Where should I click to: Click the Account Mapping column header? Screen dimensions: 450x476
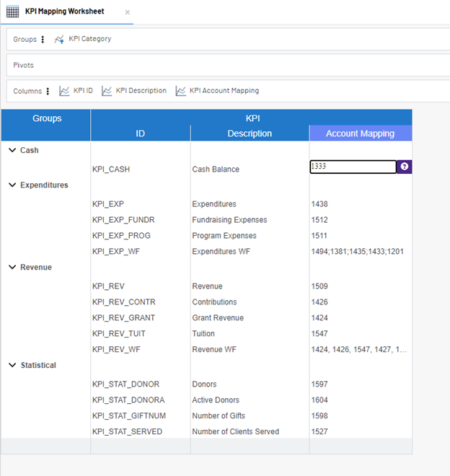[361, 133]
